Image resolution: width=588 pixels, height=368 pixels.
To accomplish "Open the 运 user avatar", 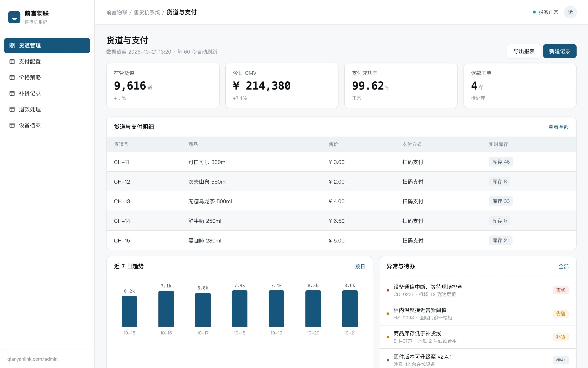I will 570,12.
